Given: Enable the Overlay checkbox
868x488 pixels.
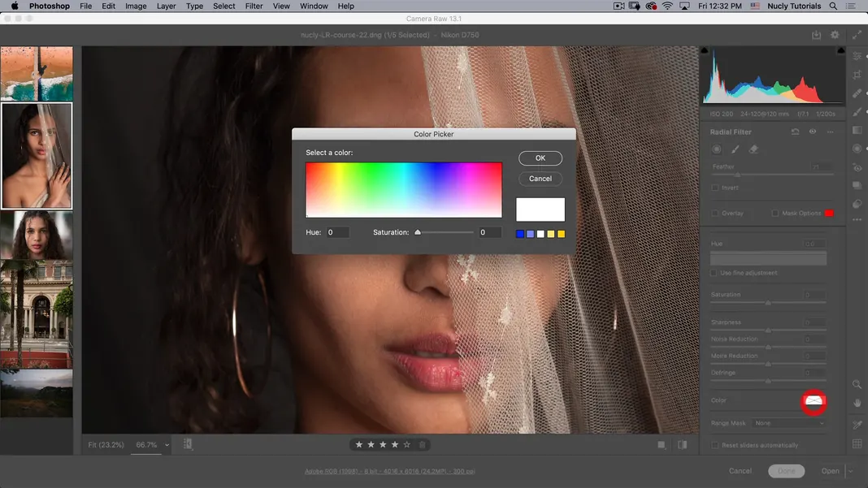Looking at the screenshot, I should pyautogui.click(x=715, y=213).
